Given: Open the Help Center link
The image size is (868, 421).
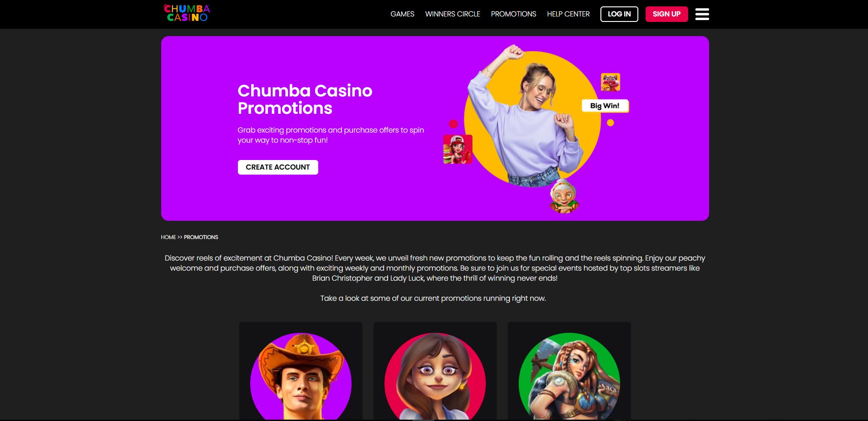Looking at the screenshot, I should 568,14.
